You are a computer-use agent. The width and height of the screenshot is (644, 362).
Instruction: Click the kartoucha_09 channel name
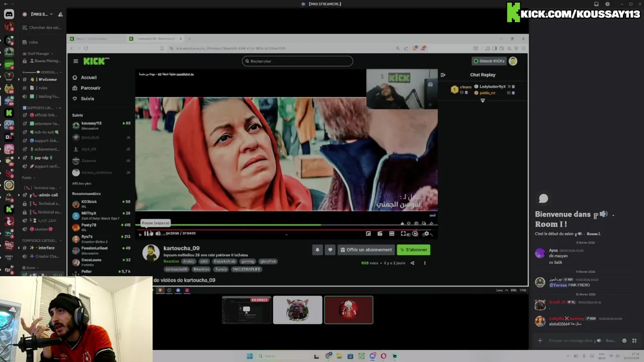tap(182, 248)
